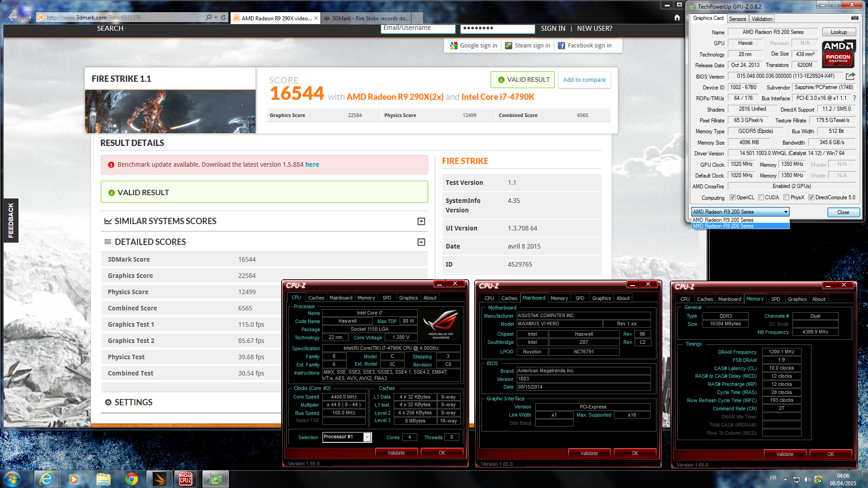The width and height of the screenshot is (868, 488).
Task: Focus the Email/Username input field
Action: click(x=418, y=28)
